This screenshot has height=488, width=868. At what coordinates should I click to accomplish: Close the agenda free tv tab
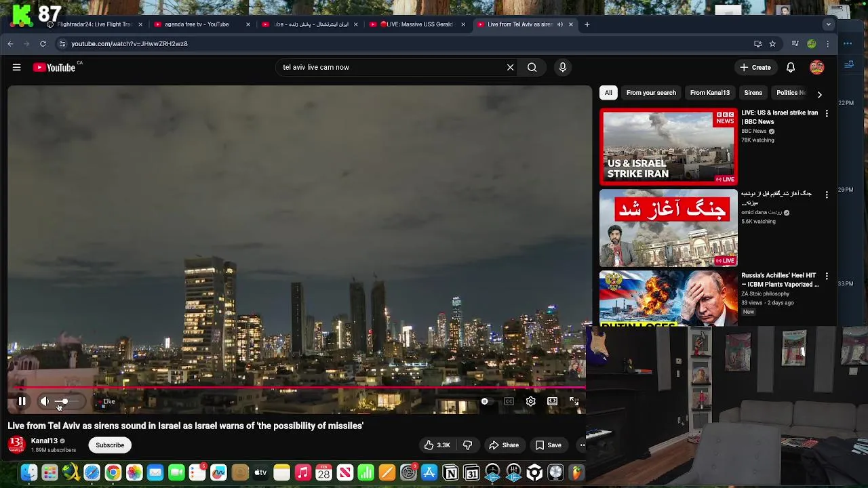click(x=248, y=24)
